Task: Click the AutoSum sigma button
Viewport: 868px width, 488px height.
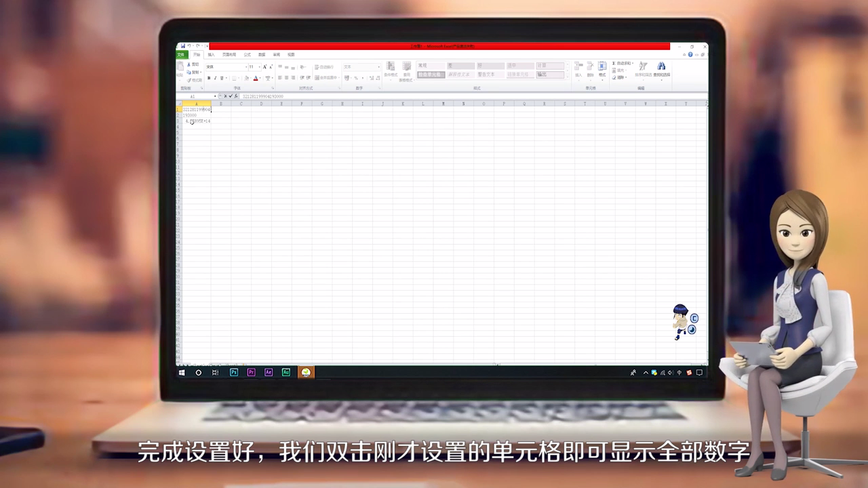Action: pos(623,63)
